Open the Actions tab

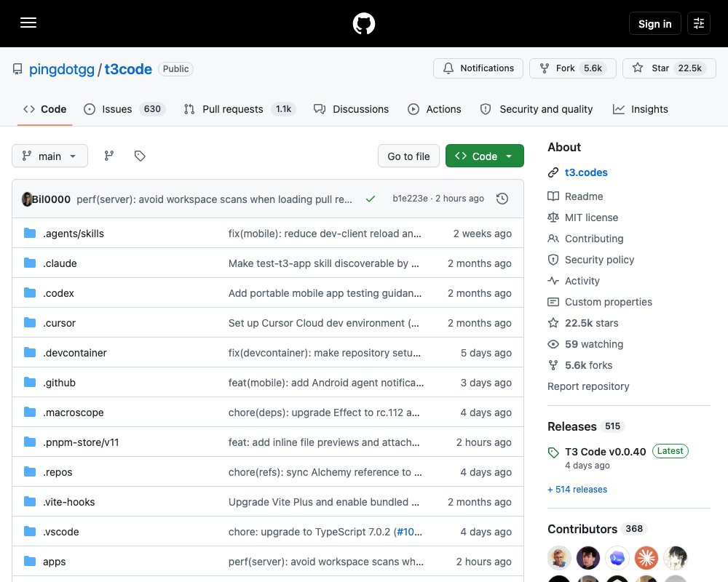tap(435, 109)
